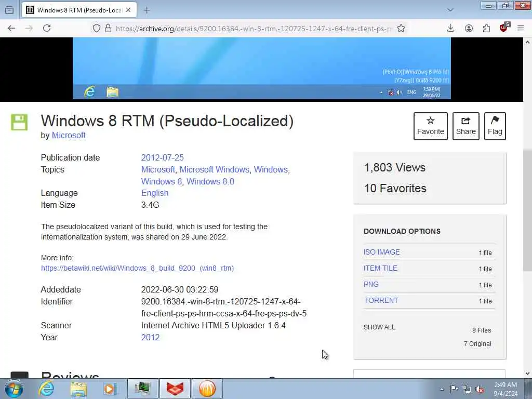Download the ISO IMAGE option
The image size is (532, 399).
tap(382, 252)
